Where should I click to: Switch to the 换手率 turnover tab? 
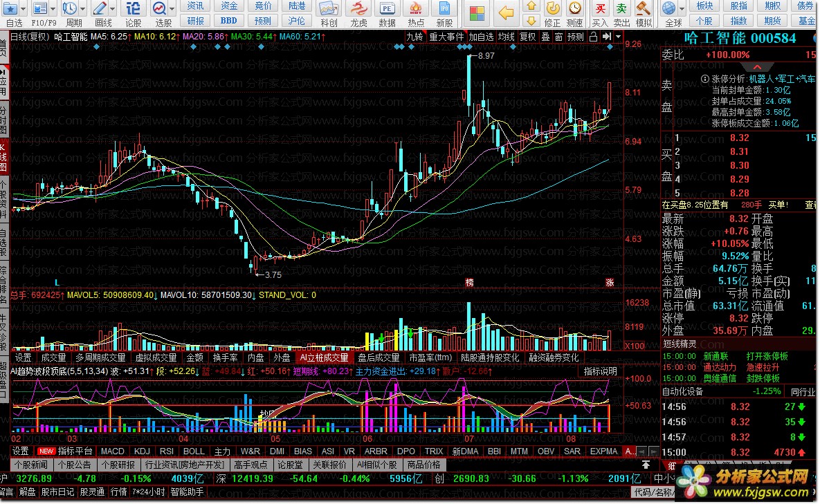point(226,357)
